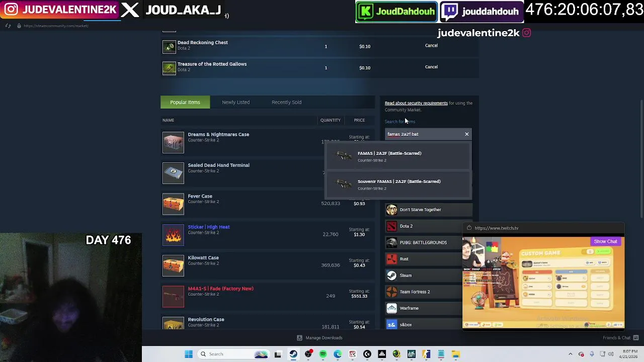The height and width of the screenshot is (362, 644).
Task: Click Dead Reckoning Chest name
Action: point(203,42)
